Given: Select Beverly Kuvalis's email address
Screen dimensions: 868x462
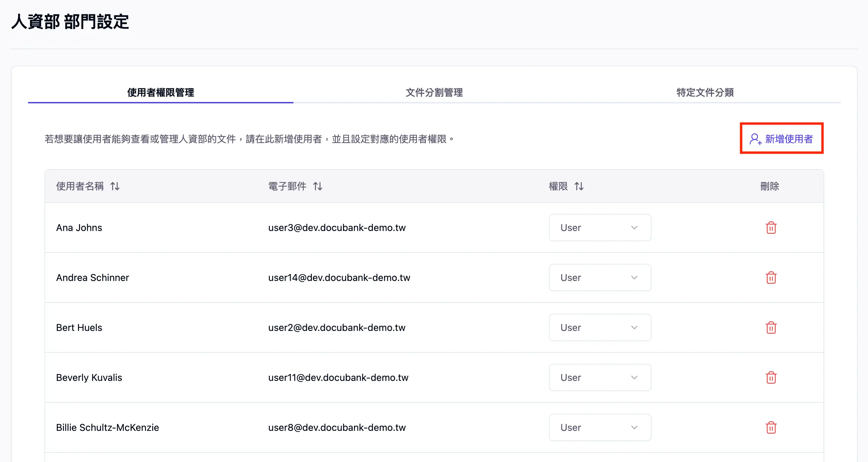Looking at the screenshot, I should (338, 377).
